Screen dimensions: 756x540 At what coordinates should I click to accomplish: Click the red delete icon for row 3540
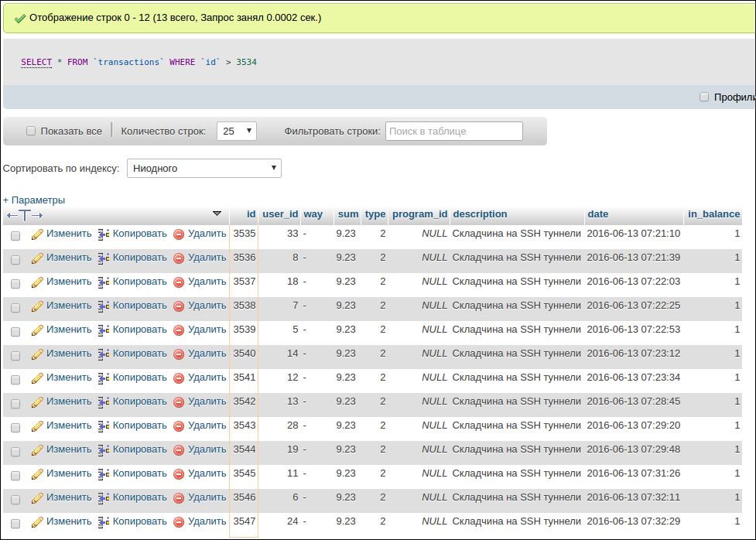(x=179, y=355)
